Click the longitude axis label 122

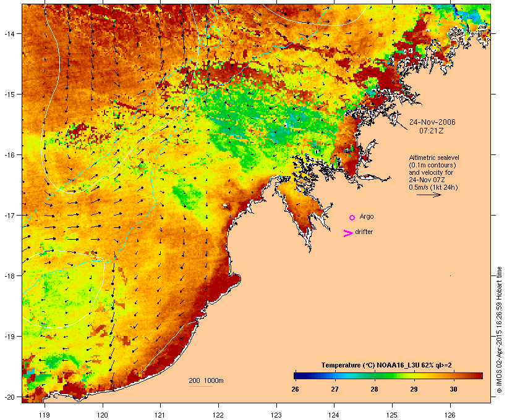[x=218, y=415]
